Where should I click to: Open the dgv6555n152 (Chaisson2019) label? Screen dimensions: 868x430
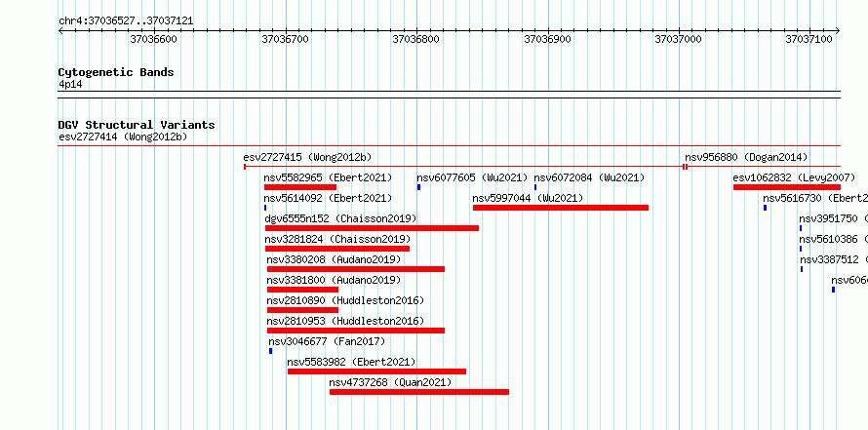coord(340,218)
